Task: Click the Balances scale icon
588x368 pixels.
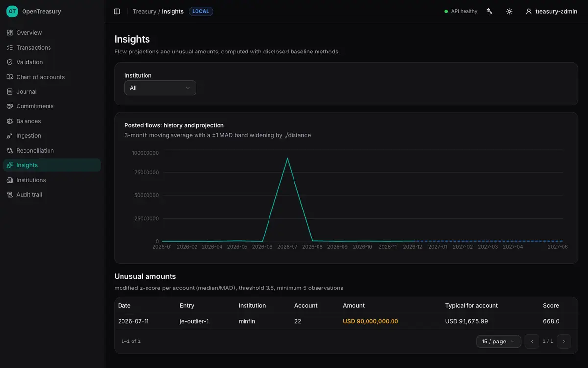Action: [x=10, y=121]
